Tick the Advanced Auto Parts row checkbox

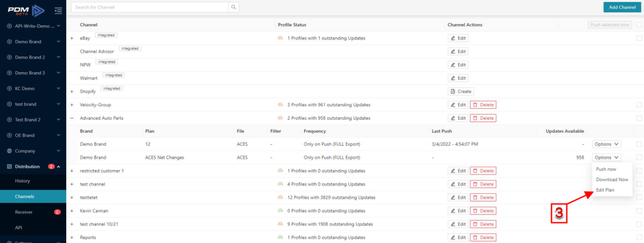pos(639,118)
